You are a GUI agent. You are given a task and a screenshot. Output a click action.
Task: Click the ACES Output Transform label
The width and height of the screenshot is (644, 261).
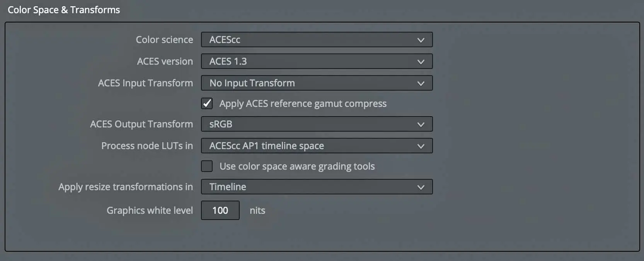click(x=141, y=124)
